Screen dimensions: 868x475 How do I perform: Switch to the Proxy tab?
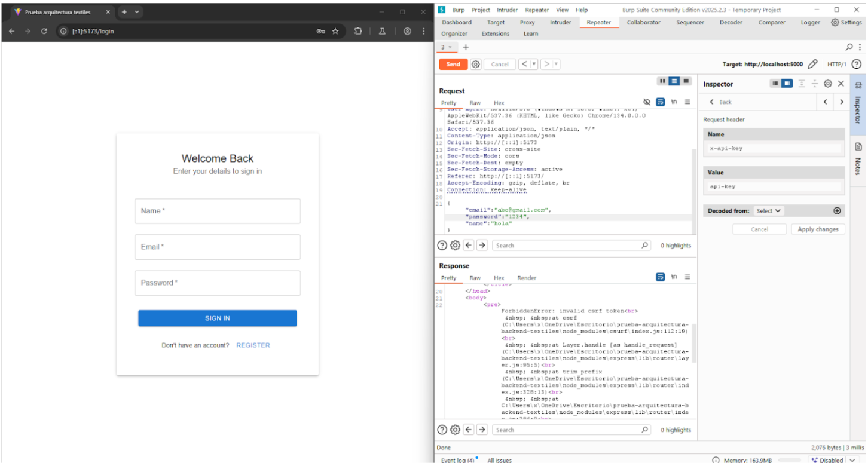[x=527, y=22]
